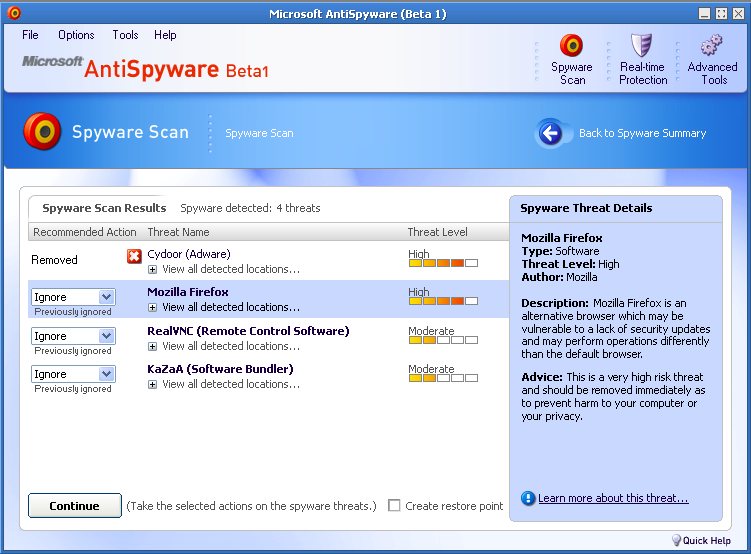Open the Options menu

point(76,35)
